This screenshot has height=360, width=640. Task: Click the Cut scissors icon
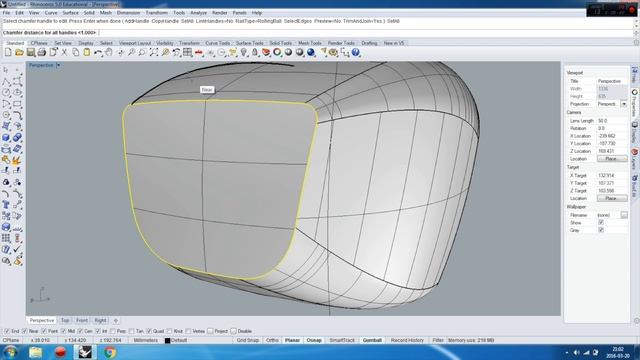click(x=64, y=52)
